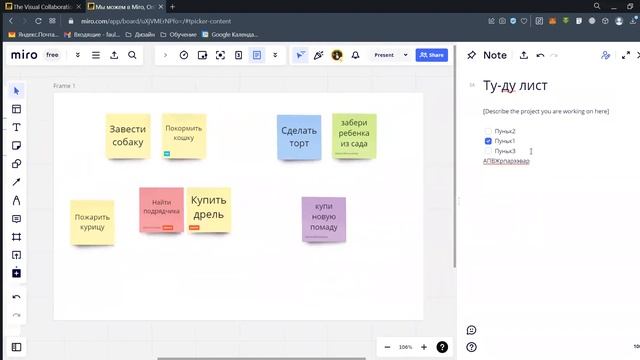The height and width of the screenshot is (360, 640).
Task: Zoom out with minus button
Action: click(x=387, y=347)
